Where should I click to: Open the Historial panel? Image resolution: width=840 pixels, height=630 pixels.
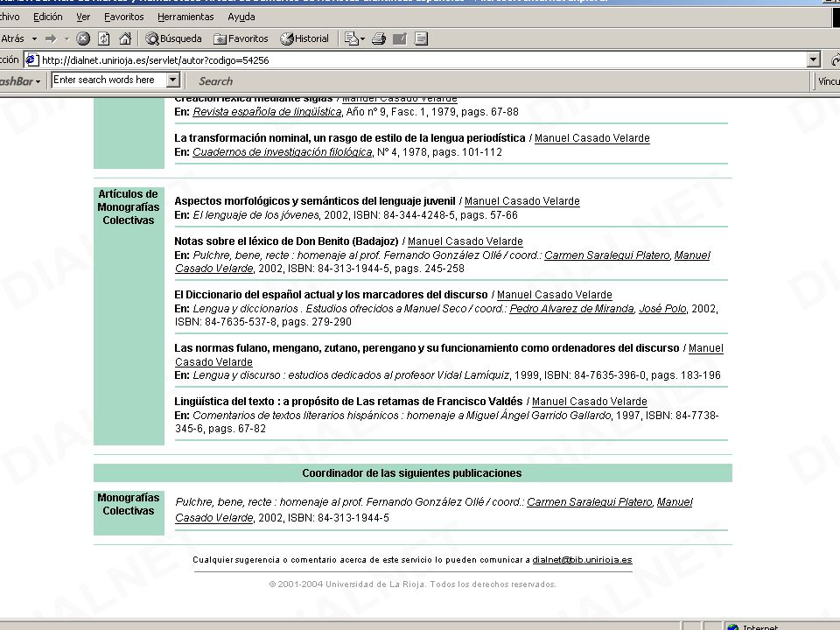click(304, 38)
